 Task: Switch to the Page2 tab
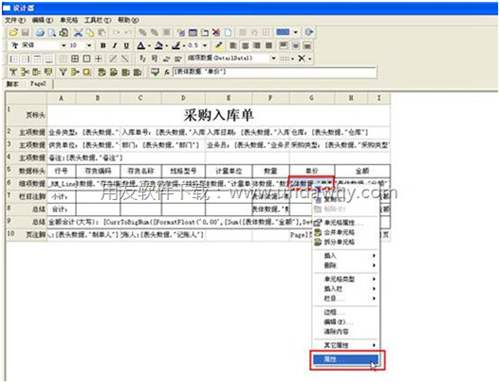tap(38, 84)
